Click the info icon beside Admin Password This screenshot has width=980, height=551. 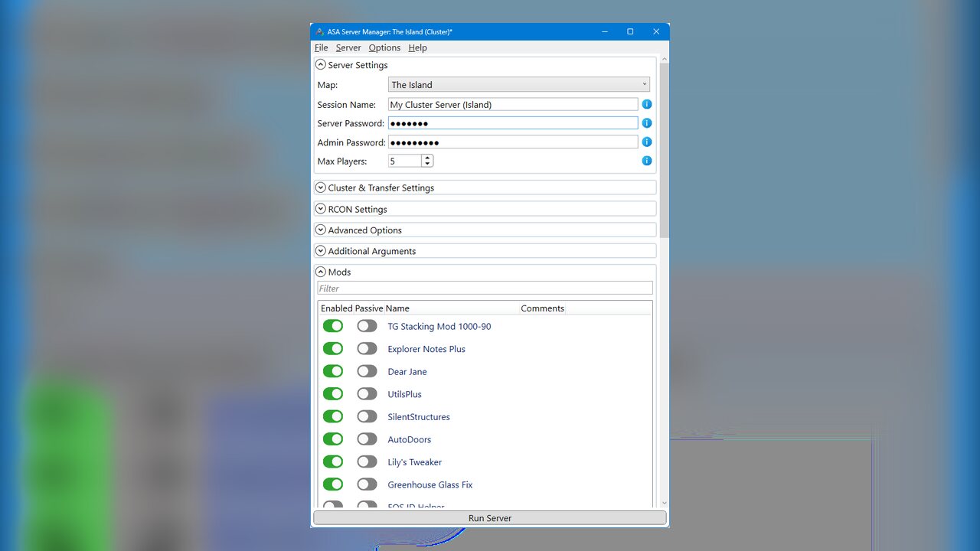click(x=647, y=142)
